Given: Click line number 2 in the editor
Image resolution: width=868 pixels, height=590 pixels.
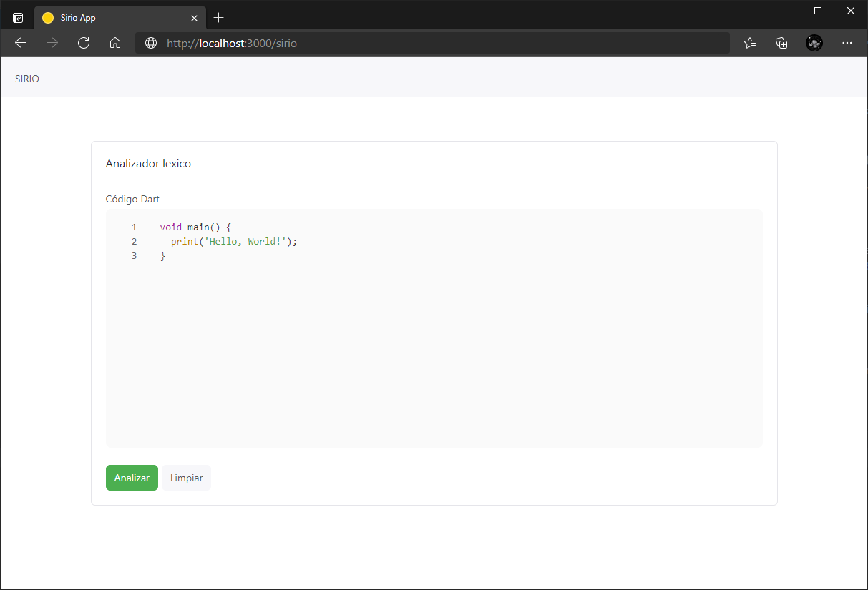Looking at the screenshot, I should [134, 241].
